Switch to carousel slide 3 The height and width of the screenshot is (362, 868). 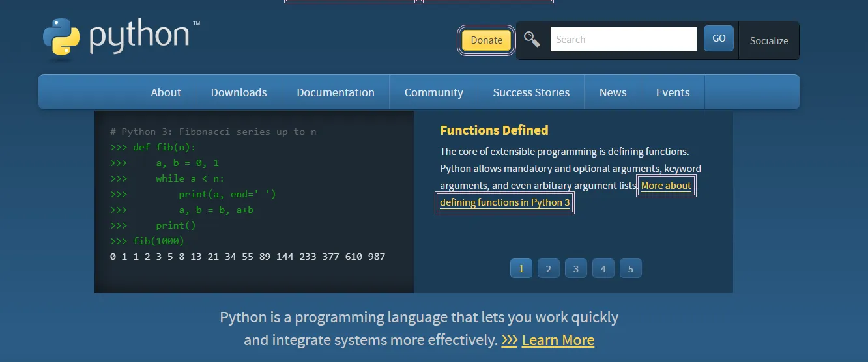point(576,268)
